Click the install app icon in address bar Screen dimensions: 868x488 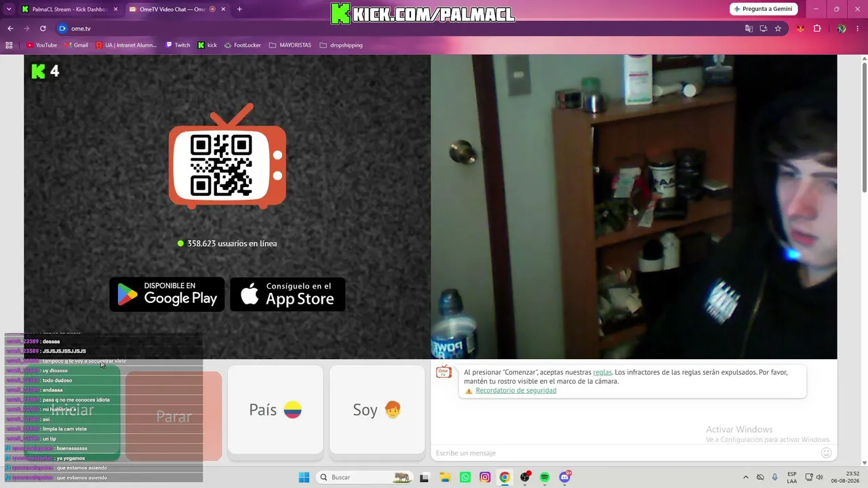pyautogui.click(x=764, y=28)
